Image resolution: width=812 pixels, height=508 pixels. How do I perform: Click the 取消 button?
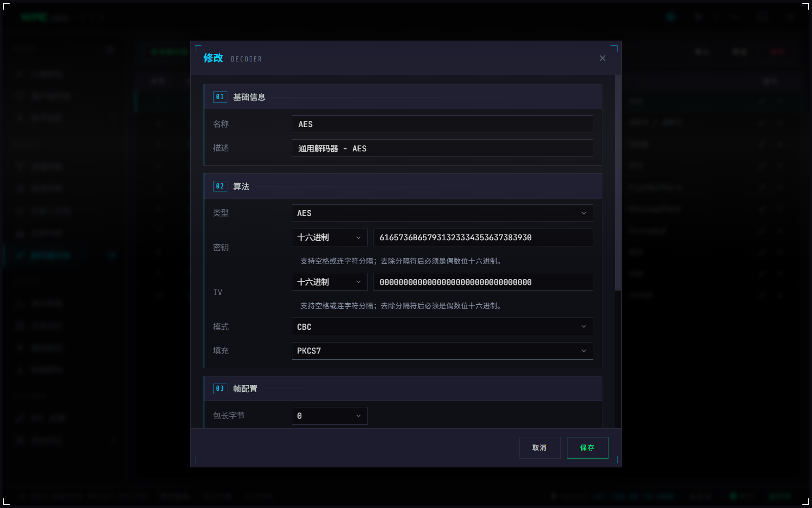pyautogui.click(x=539, y=448)
